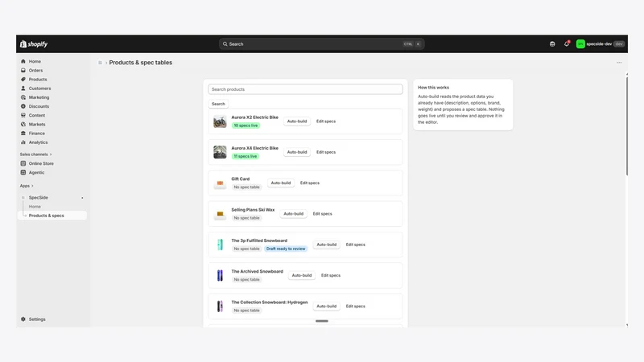Edit specs for The Archived Snowboard
644x362 pixels.
click(331, 275)
